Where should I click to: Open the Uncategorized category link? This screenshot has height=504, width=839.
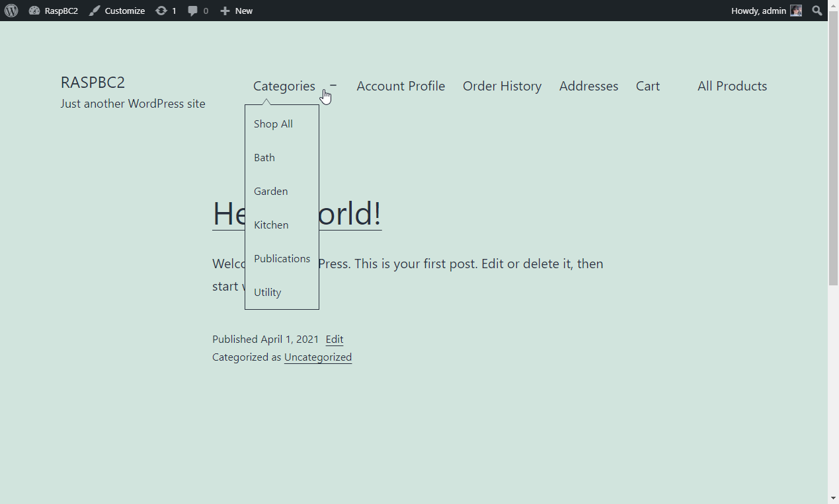point(317,357)
